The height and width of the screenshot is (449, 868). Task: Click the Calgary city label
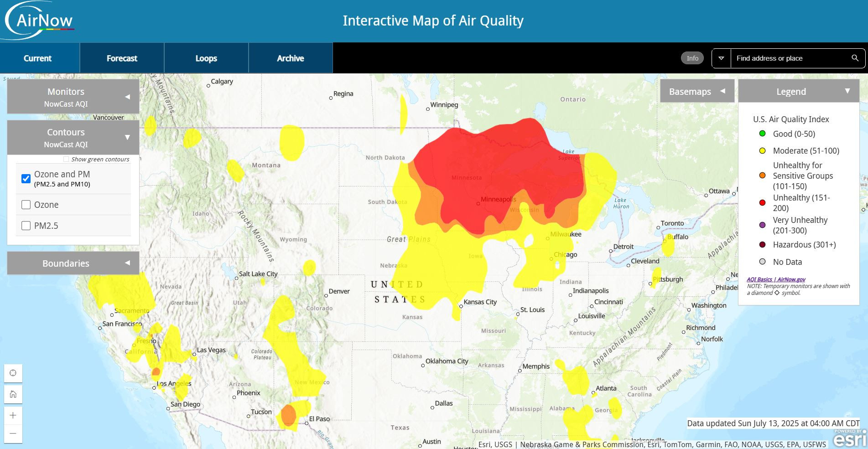coord(222,81)
